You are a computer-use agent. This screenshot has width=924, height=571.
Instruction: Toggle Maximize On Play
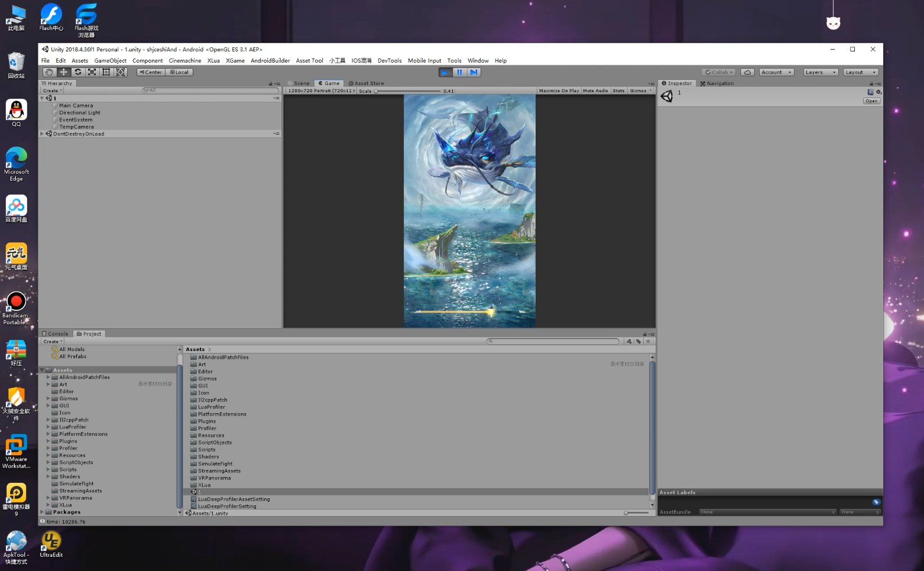point(559,91)
